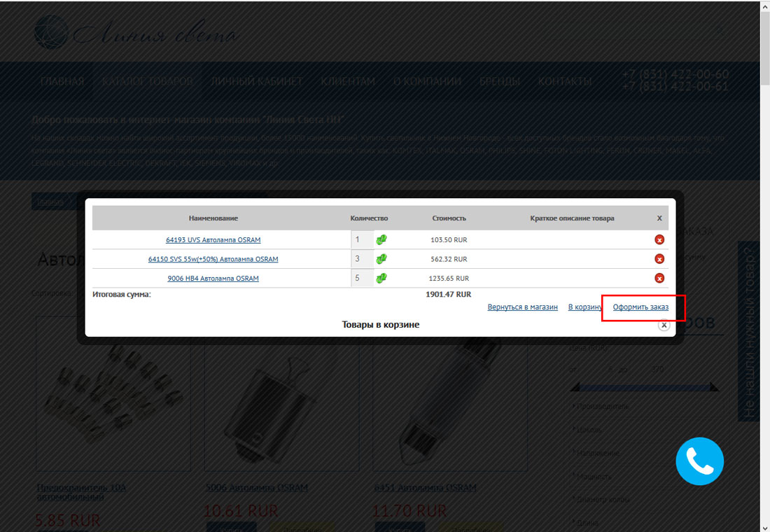Image resolution: width=770 pixels, height=532 pixels.
Task: Click Вернуться в магазин link
Action: [x=522, y=307]
